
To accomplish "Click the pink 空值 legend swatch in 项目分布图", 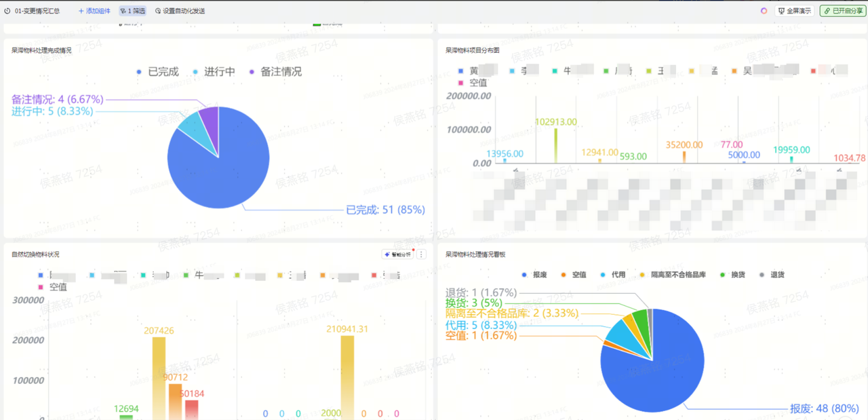I will (461, 83).
